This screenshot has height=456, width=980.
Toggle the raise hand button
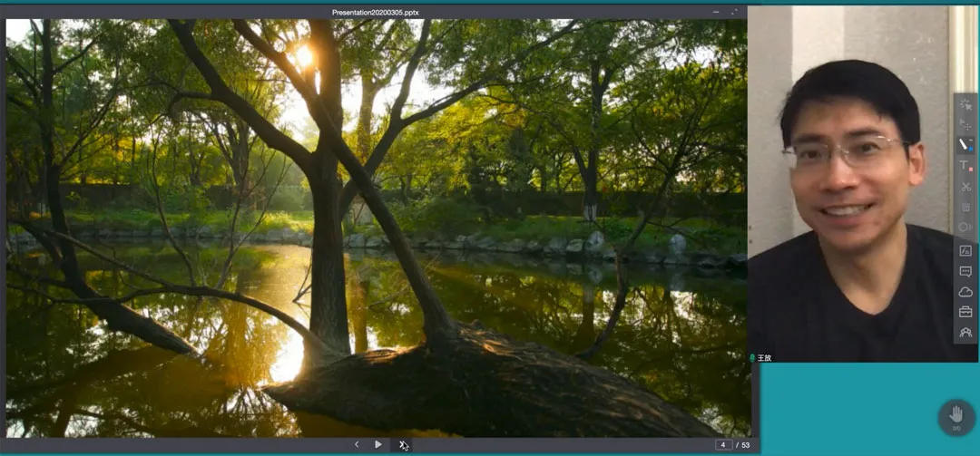pos(955,417)
